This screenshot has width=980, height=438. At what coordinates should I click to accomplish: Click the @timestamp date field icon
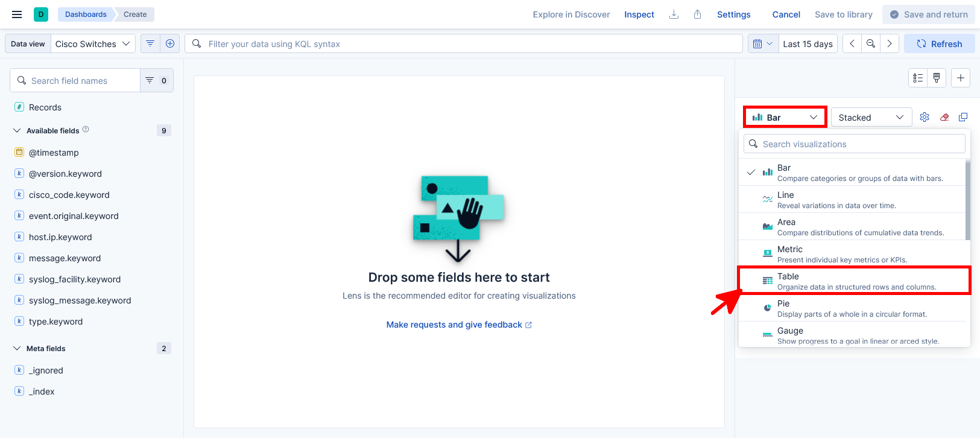click(19, 152)
